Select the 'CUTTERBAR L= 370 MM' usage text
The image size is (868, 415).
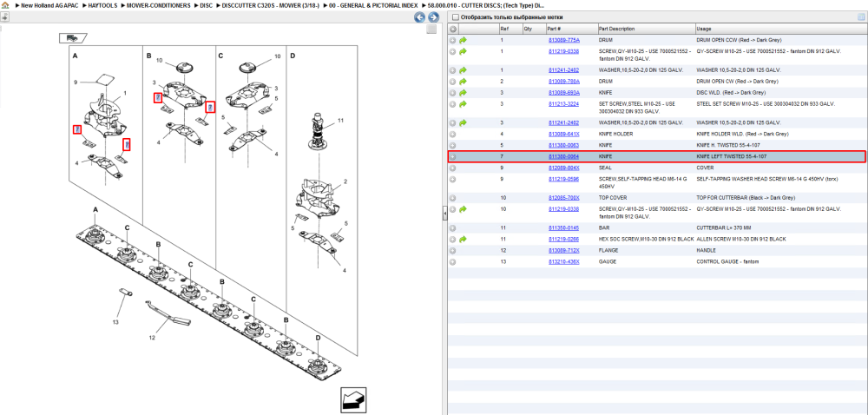click(x=725, y=228)
